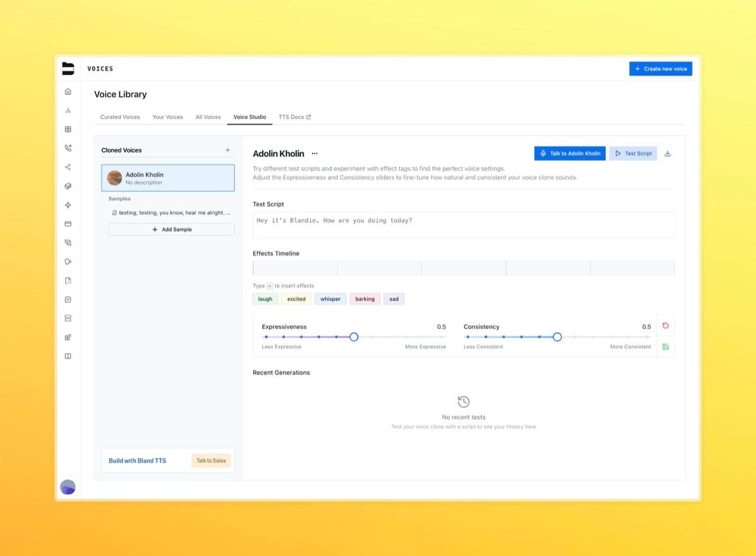
Task: Reset the slider values with the red icon
Action: [x=665, y=326]
